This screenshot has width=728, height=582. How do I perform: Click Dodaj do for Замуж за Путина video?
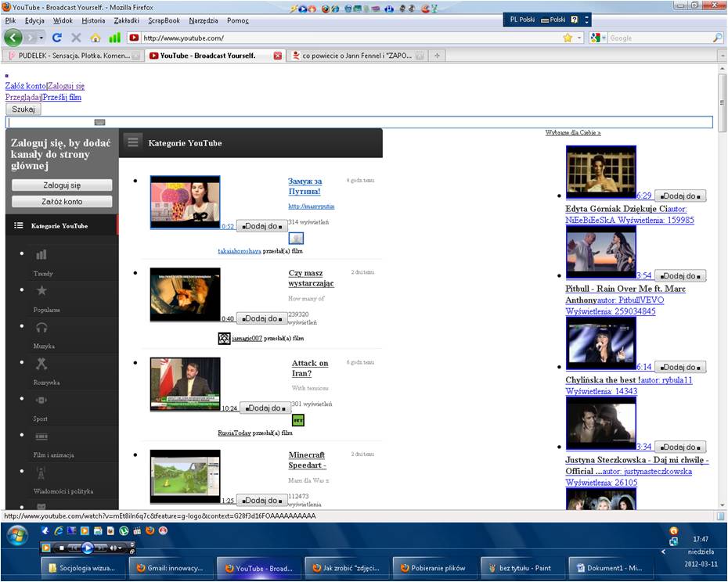pos(262,226)
